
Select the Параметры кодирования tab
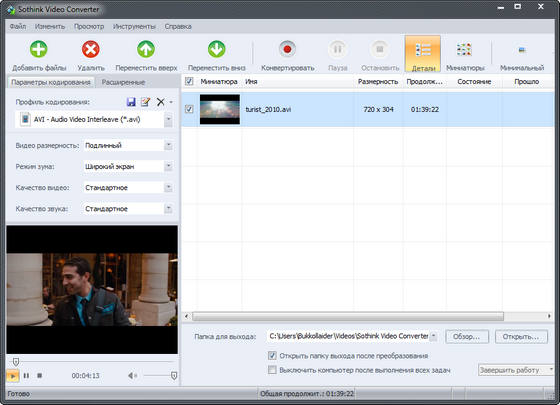(51, 82)
